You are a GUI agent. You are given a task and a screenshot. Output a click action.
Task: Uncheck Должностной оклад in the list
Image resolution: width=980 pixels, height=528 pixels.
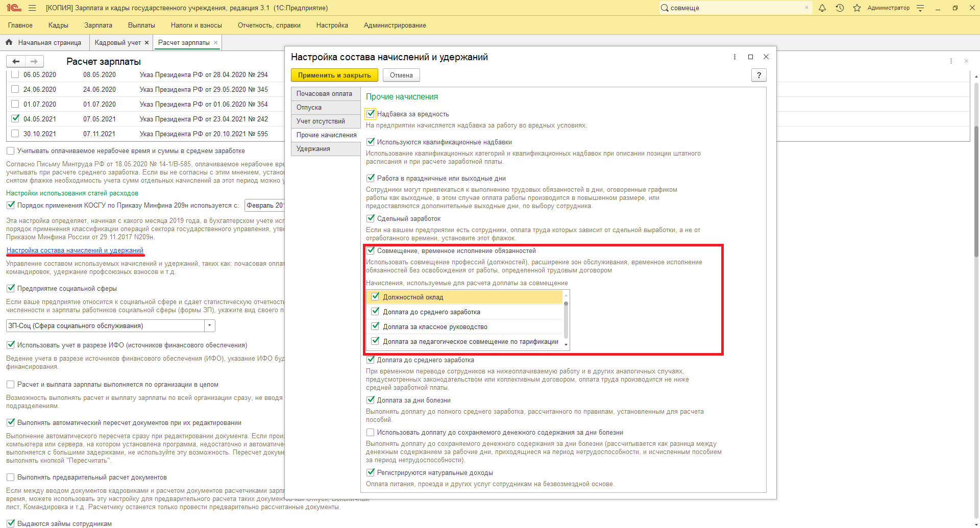click(376, 296)
